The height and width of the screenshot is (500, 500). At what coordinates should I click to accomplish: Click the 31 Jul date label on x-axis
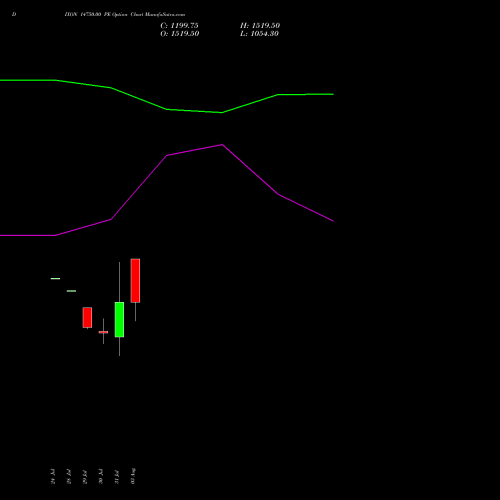117,477
